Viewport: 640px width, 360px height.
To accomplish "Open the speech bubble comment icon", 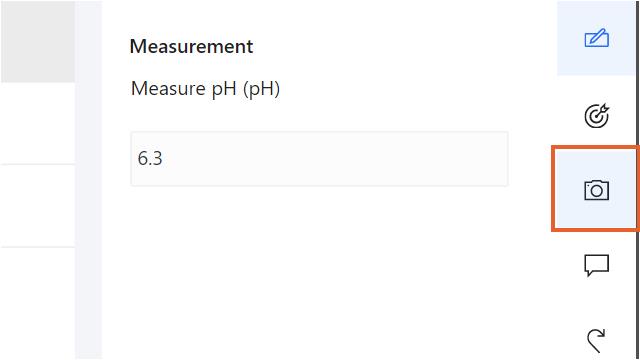I will (596, 265).
